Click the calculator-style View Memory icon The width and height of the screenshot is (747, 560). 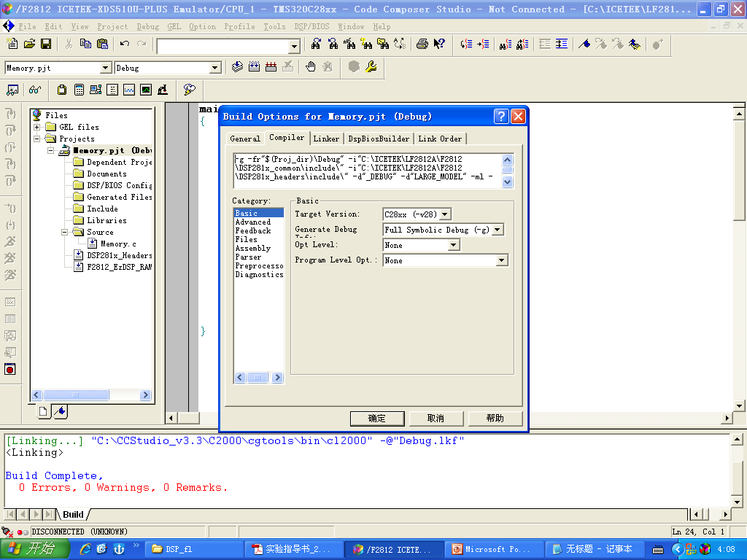79,90
